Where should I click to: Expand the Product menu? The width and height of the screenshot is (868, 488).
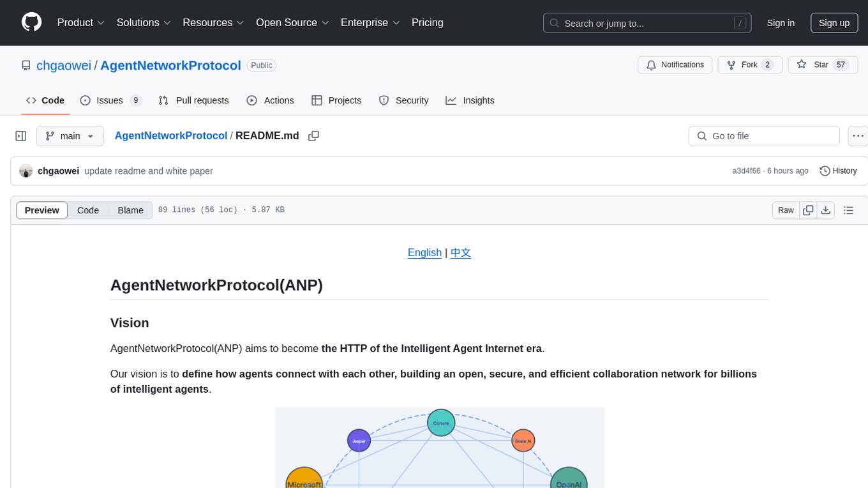(81, 22)
